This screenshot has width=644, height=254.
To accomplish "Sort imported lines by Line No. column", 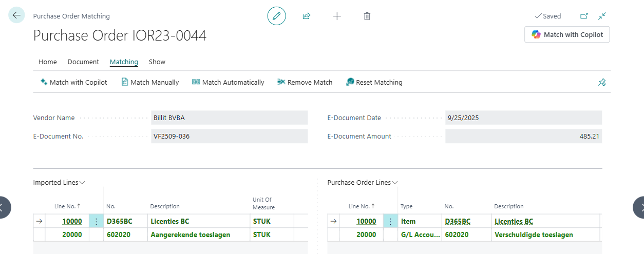I will pos(67,206).
